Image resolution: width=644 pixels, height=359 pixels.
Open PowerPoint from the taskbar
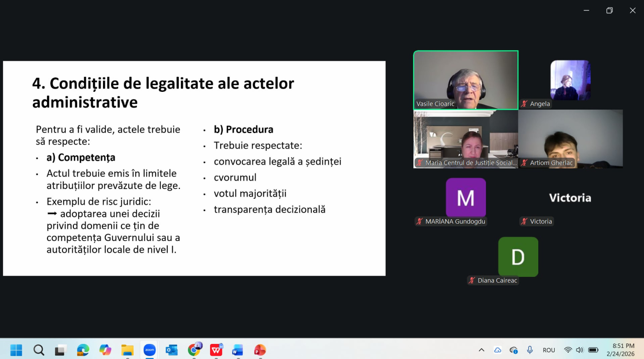260,350
